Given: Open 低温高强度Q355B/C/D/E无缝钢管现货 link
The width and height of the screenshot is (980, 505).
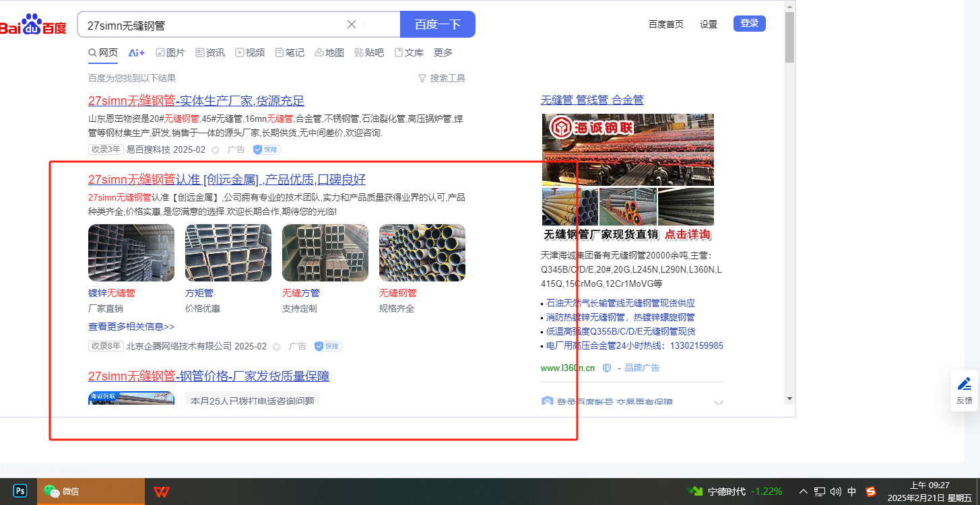Looking at the screenshot, I should 621,331.
